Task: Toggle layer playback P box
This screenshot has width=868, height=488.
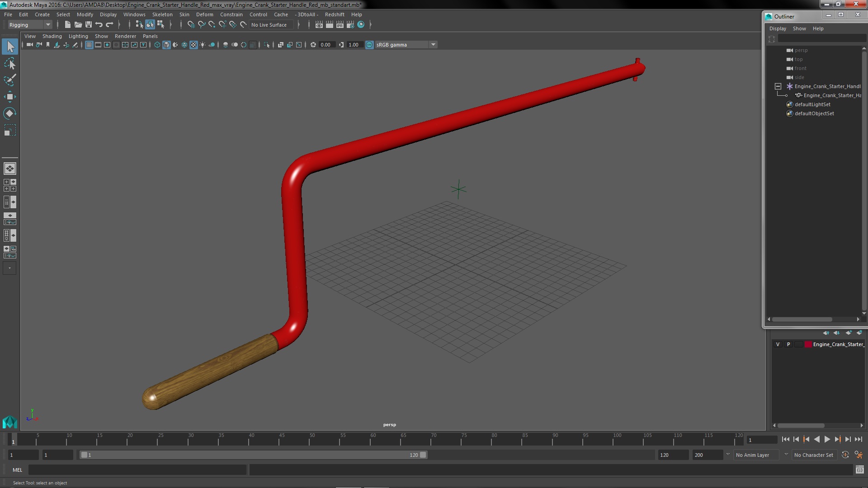Action: (788, 344)
